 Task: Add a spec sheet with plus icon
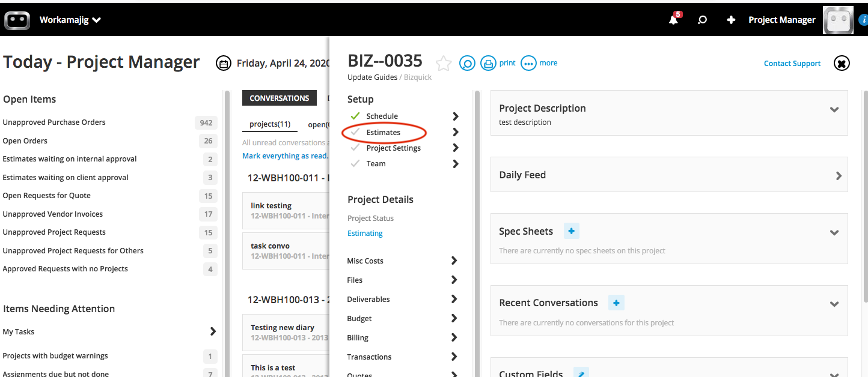pyautogui.click(x=572, y=231)
